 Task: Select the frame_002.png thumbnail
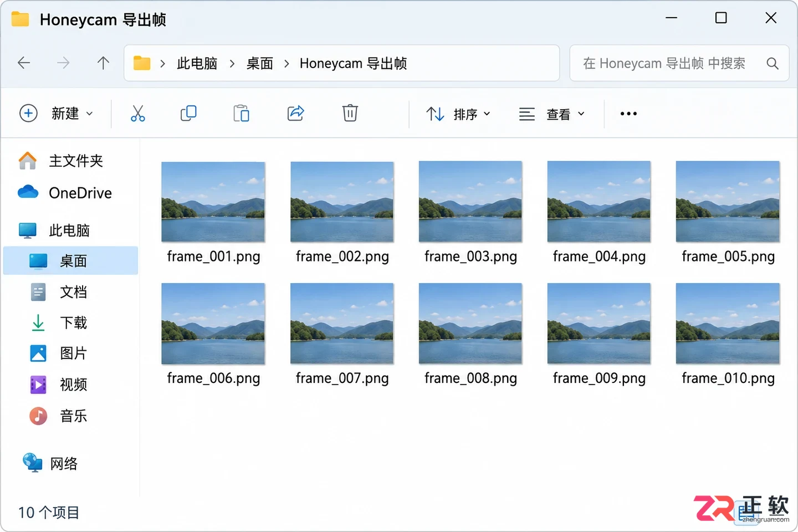(x=342, y=202)
